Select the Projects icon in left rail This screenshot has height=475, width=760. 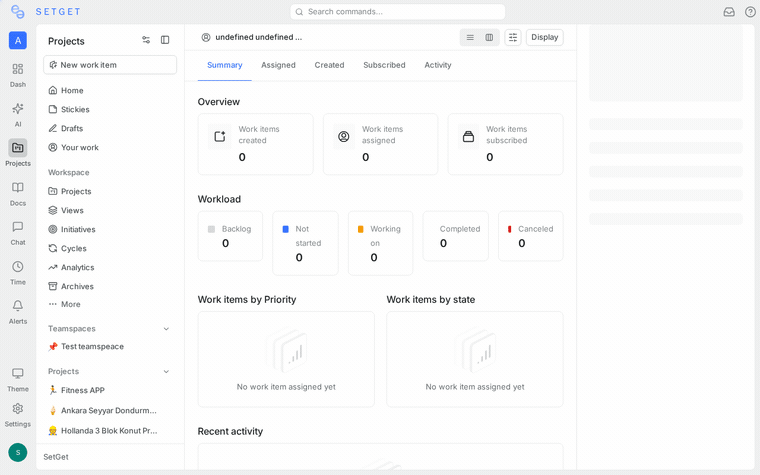[17, 147]
